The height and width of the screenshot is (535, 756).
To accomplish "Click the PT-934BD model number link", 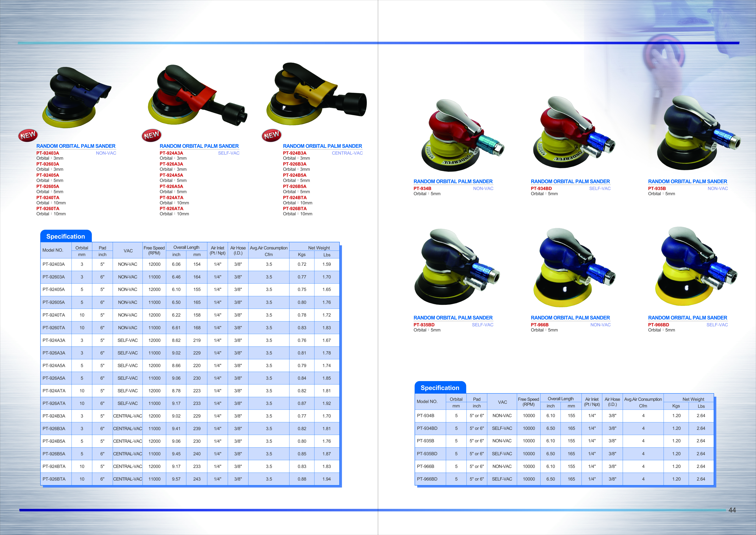I will click(x=541, y=189).
